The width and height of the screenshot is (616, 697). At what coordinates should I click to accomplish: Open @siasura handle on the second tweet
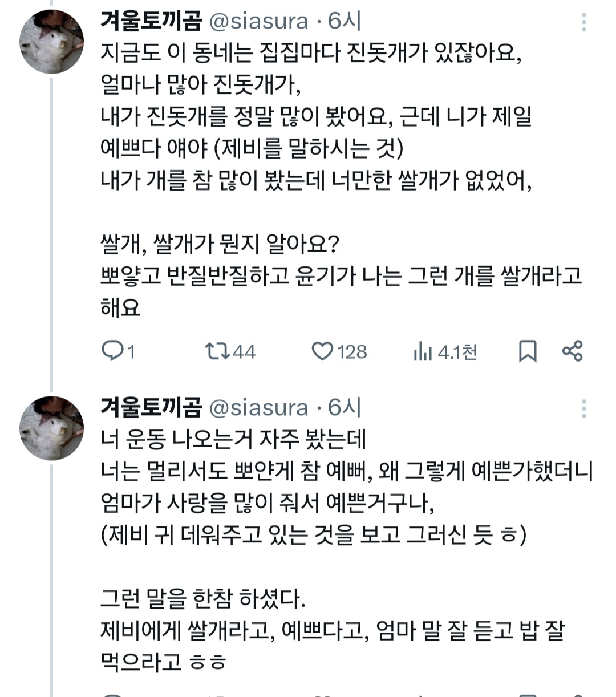tap(260, 408)
